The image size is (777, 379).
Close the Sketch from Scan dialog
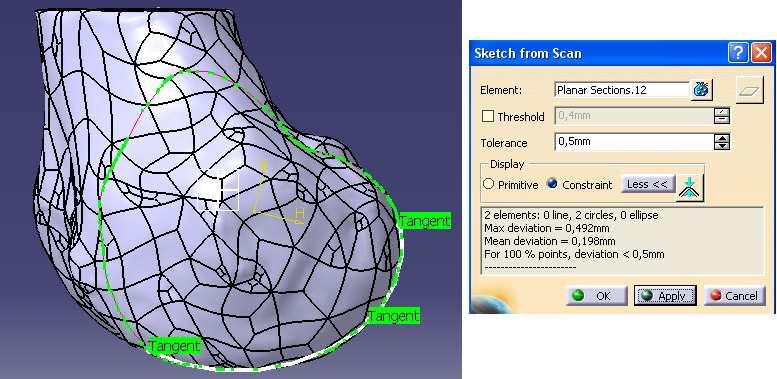761,53
